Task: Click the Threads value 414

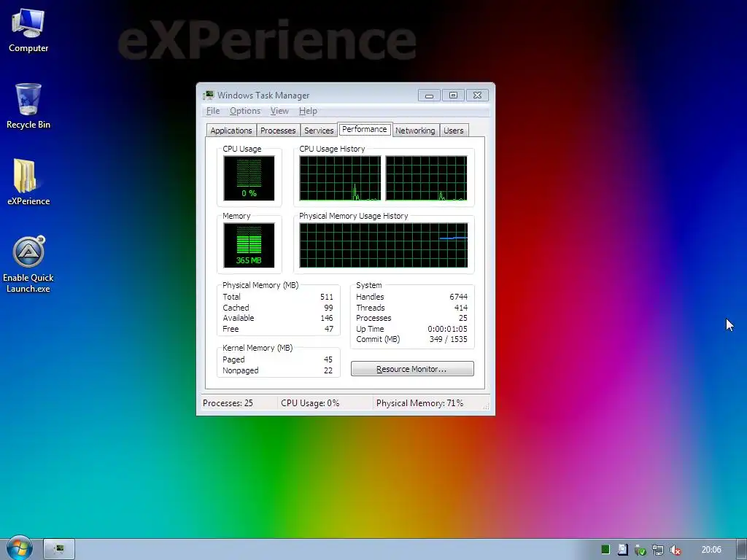Action: [x=461, y=308]
